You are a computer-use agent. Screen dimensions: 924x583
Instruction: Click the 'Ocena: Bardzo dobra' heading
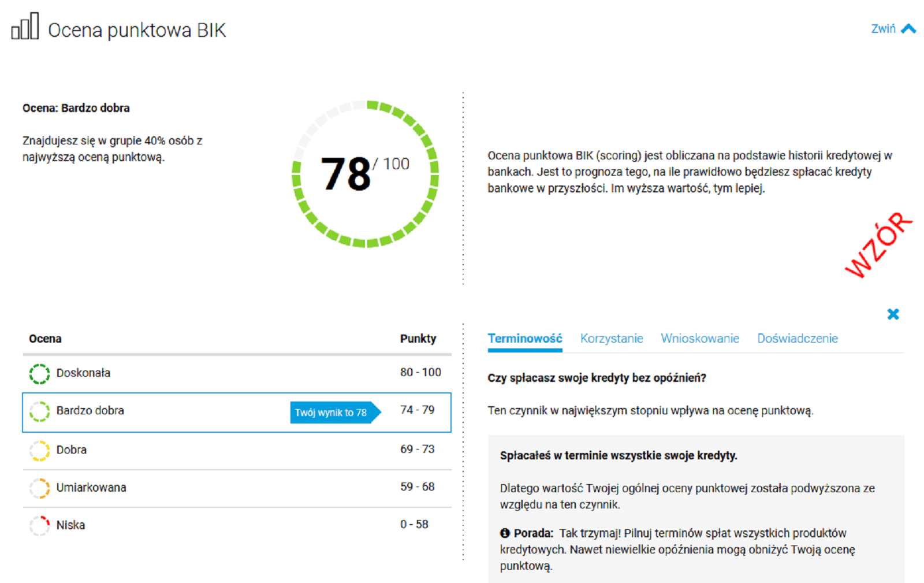(x=76, y=108)
